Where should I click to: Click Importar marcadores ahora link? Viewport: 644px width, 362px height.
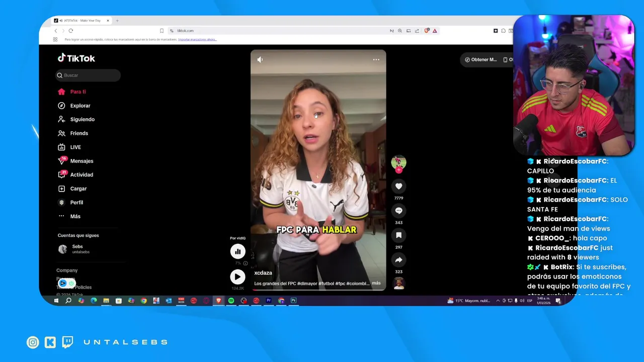click(197, 39)
